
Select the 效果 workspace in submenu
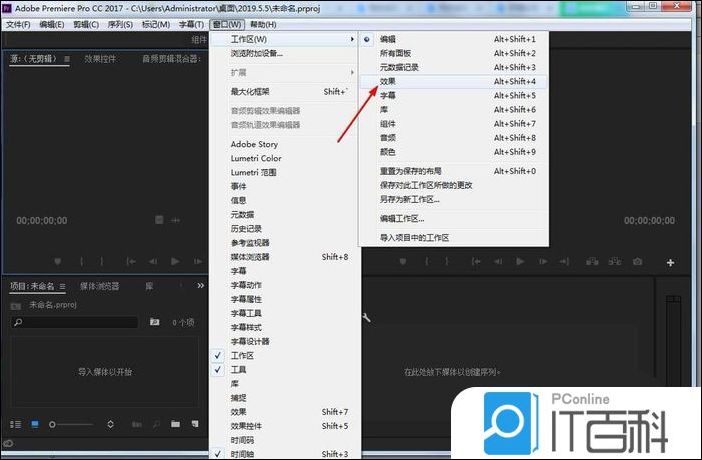click(389, 81)
